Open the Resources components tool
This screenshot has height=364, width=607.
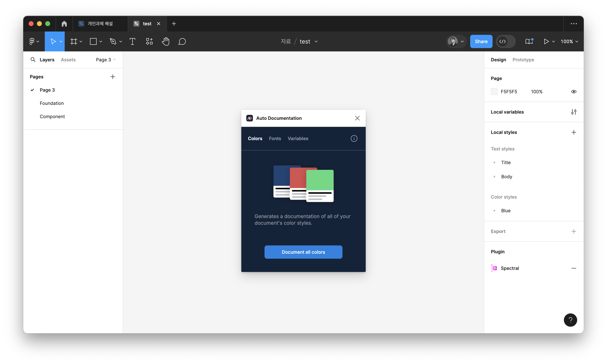(x=149, y=41)
